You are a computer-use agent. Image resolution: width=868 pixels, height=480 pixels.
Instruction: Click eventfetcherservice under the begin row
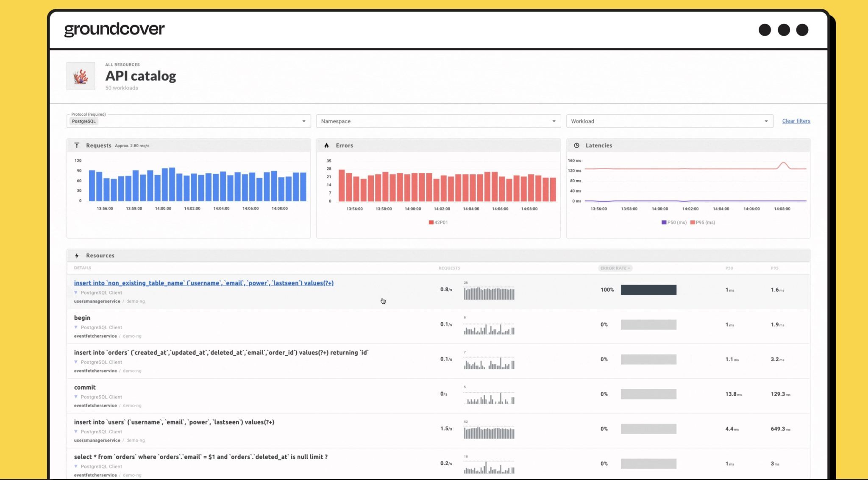(x=95, y=336)
